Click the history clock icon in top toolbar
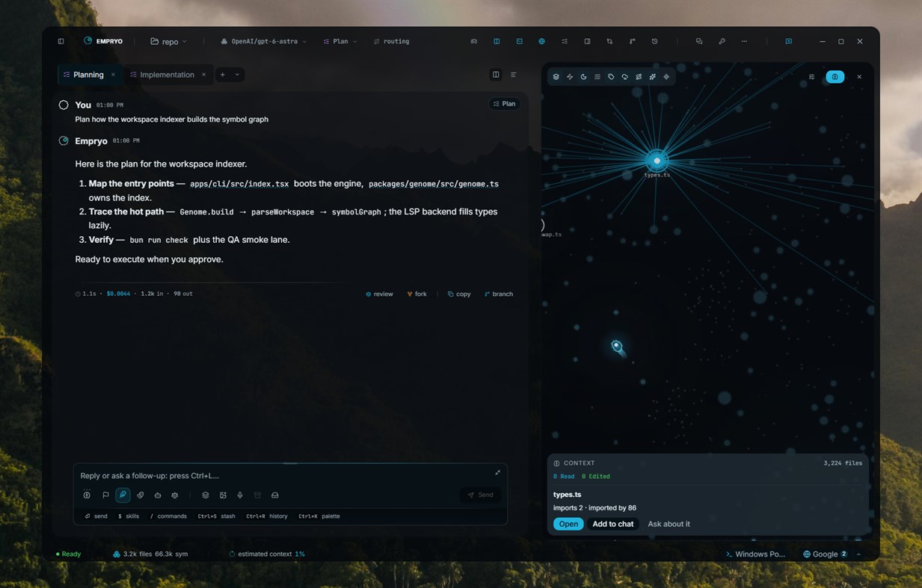 654,41
